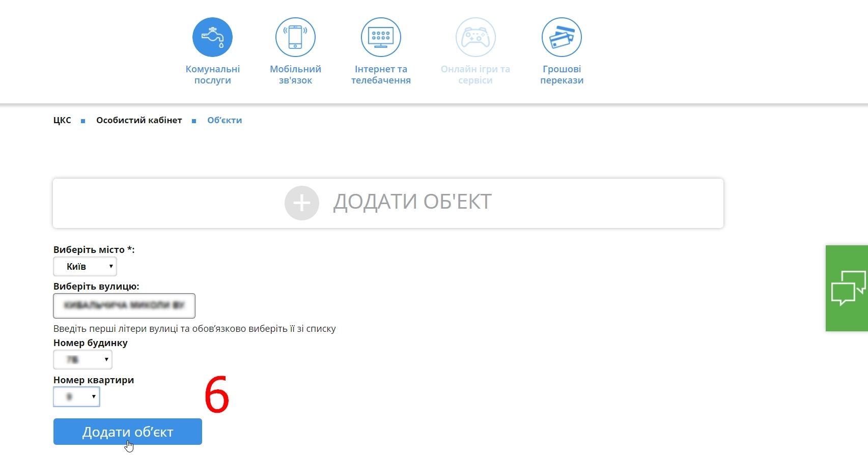Go to Мобільний зв'язок section label
This screenshot has width=868, height=455.
point(295,75)
